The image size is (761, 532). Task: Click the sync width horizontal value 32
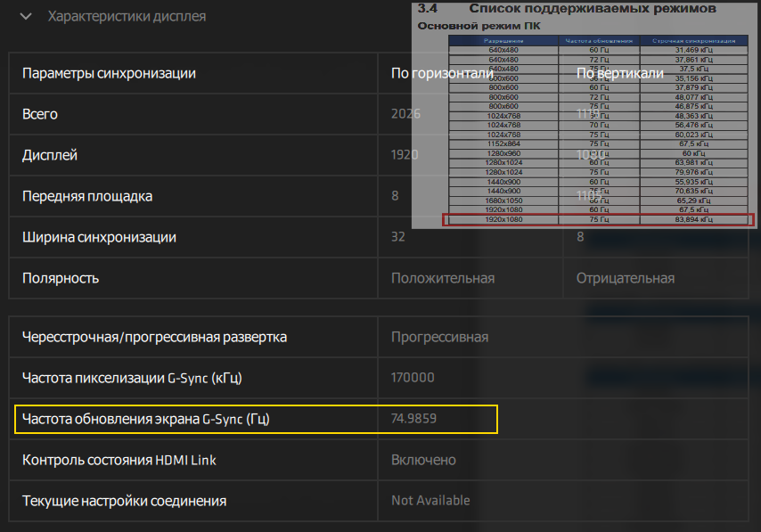click(398, 236)
